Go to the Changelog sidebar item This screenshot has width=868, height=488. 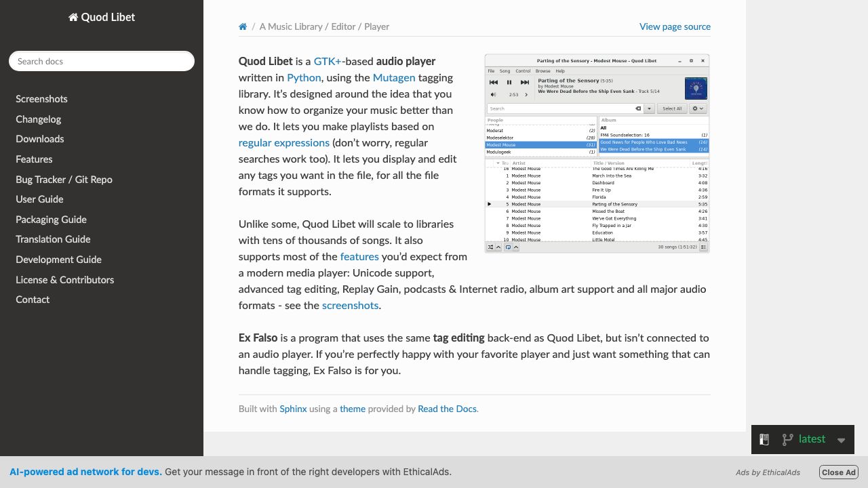(39, 119)
